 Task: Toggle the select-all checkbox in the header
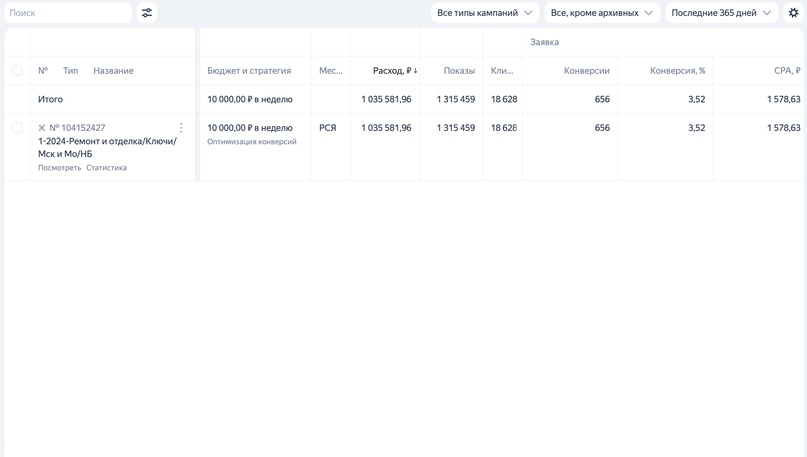pos(17,71)
